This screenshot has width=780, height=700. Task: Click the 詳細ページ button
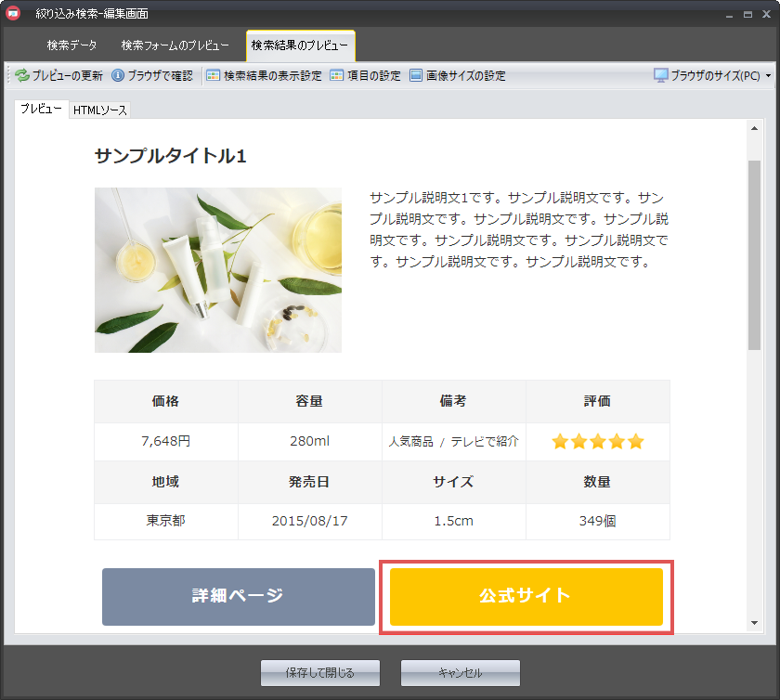click(x=238, y=596)
